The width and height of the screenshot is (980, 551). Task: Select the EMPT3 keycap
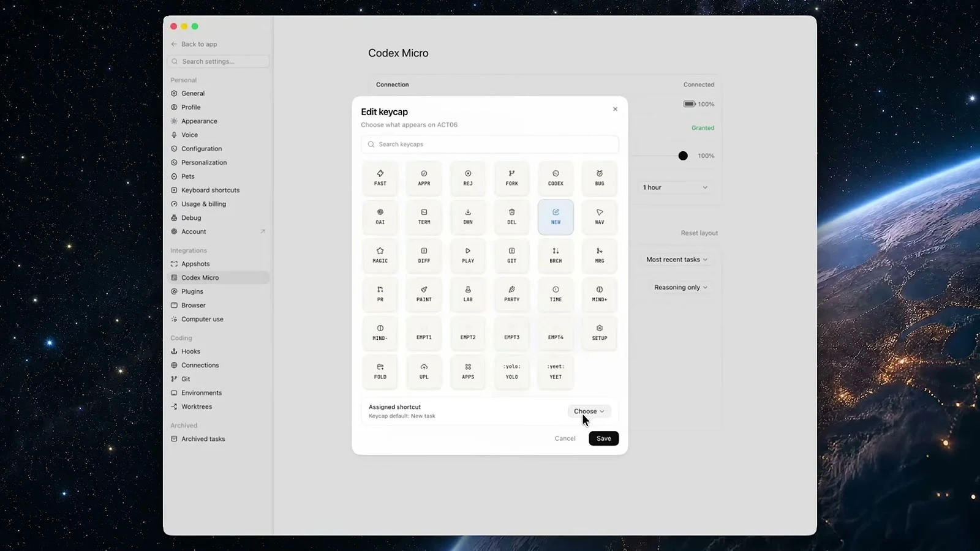[512, 332]
